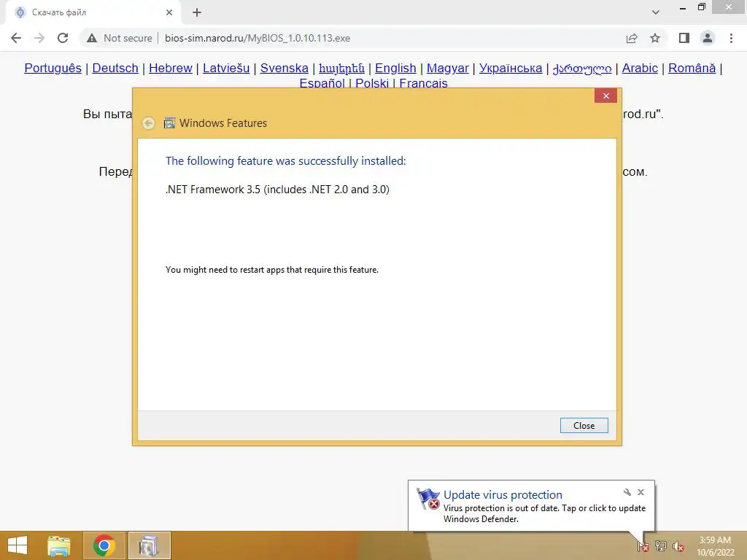Click the Português language link

[53, 68]
